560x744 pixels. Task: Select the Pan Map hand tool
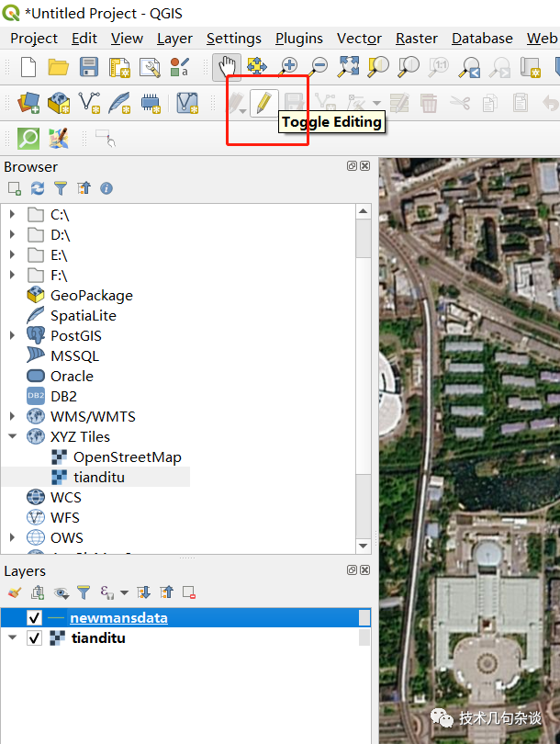click(x=226, y=67)
